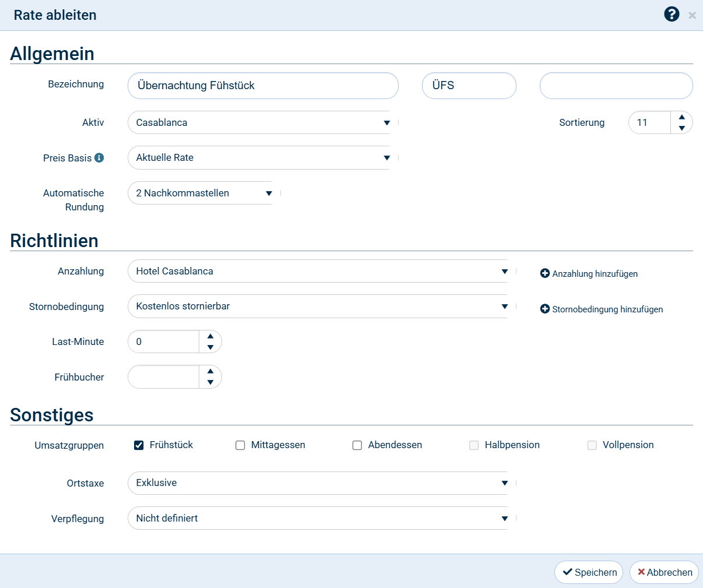Tick the Abendessen checkbox
The width and height of the screenshot is (703, 588).
point(357,445)
